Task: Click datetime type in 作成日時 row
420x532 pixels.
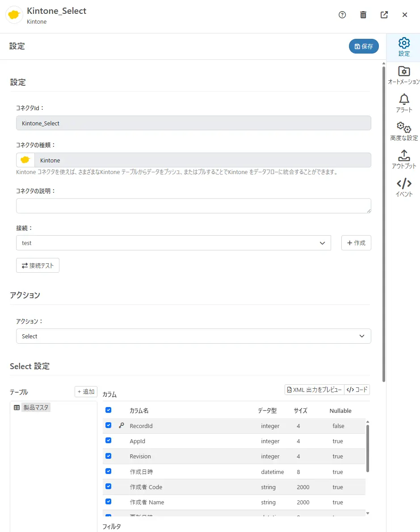Action: pyautogui.click(x=272, y=472)
